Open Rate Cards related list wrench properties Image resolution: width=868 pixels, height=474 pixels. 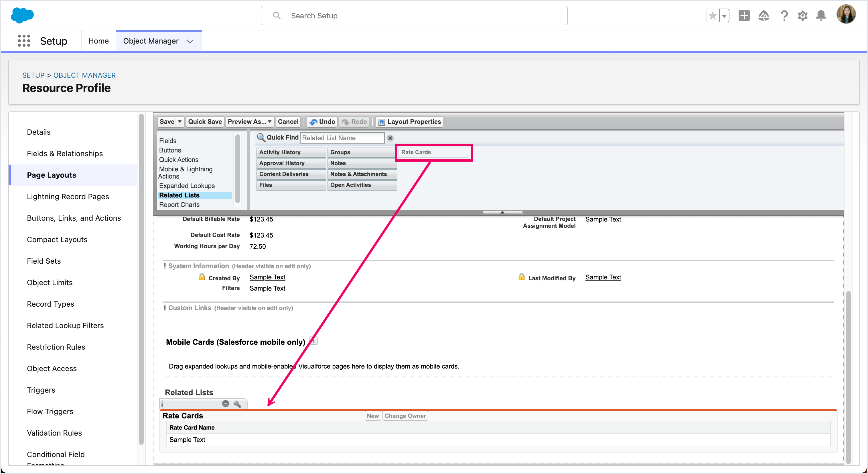click(x=237, y=404)
